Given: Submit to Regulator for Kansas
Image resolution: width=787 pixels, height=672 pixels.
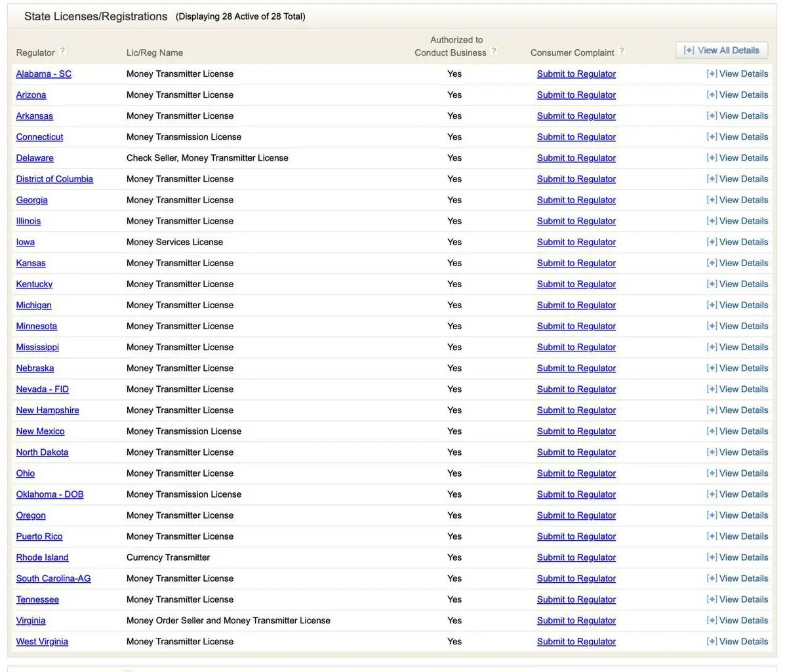Looking at the screenshot, I should 576,263.
